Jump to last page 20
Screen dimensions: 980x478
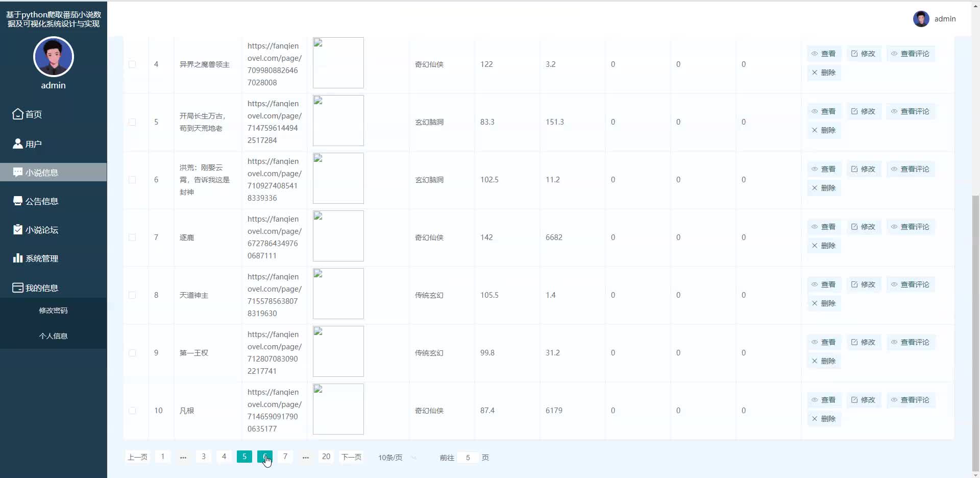(326, 457)
